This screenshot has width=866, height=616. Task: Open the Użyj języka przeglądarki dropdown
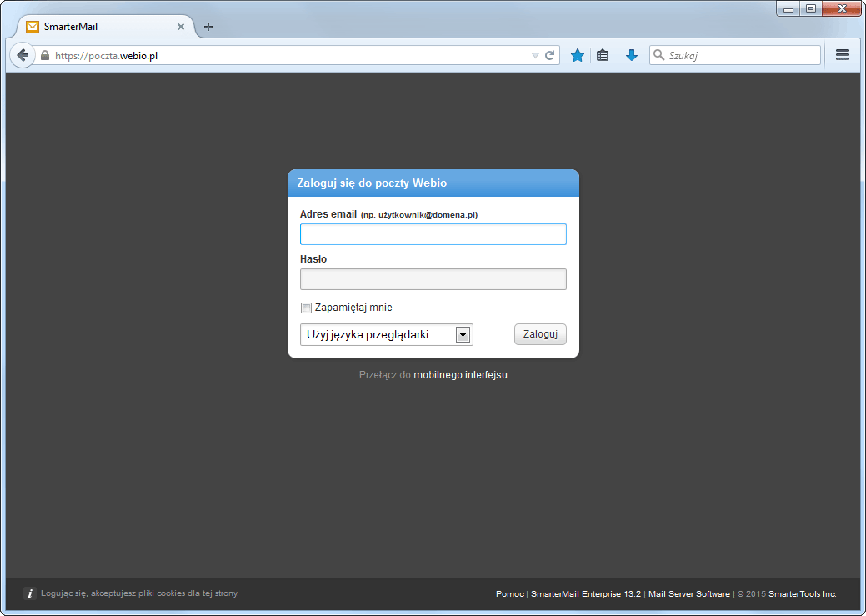pyautogui.click(x=386, y=335)
